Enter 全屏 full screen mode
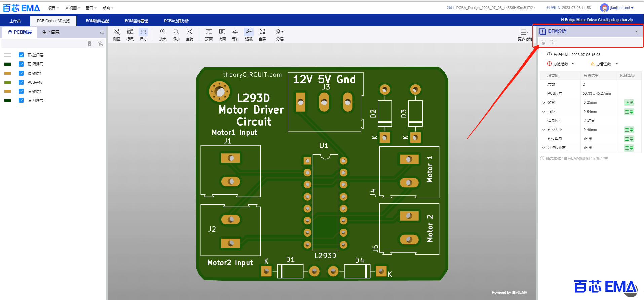The width and height of the screenshot is (644, 300). (262, 34)
